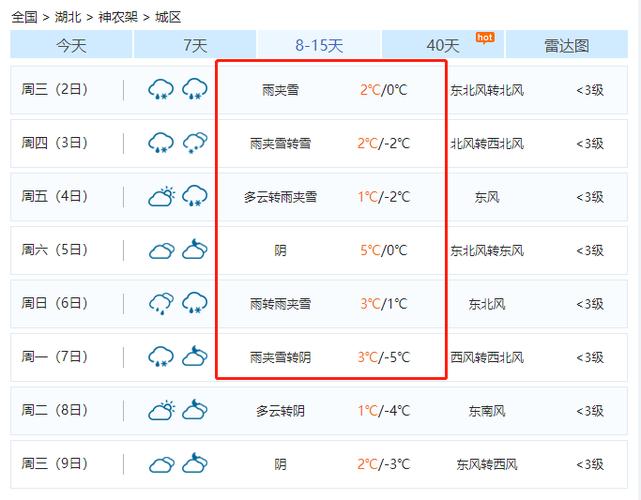Click 城区 in the breadcrumb

(168, 17)
